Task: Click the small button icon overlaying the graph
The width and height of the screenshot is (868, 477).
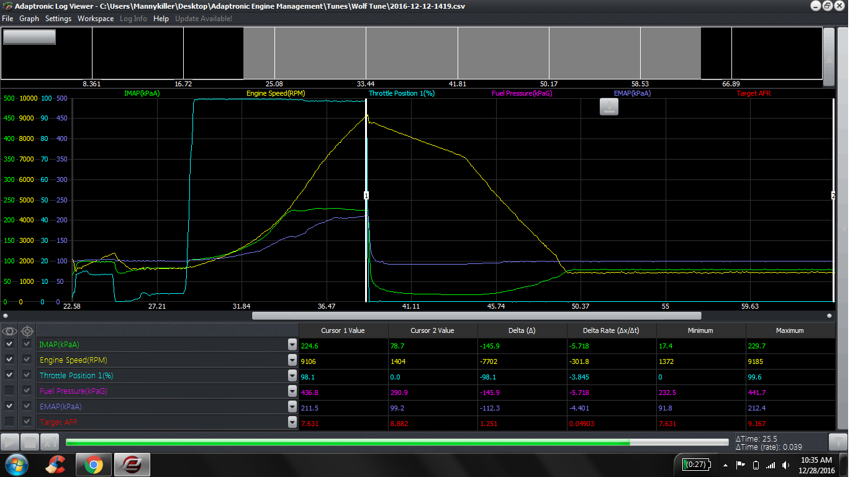Action: [608, 106]
